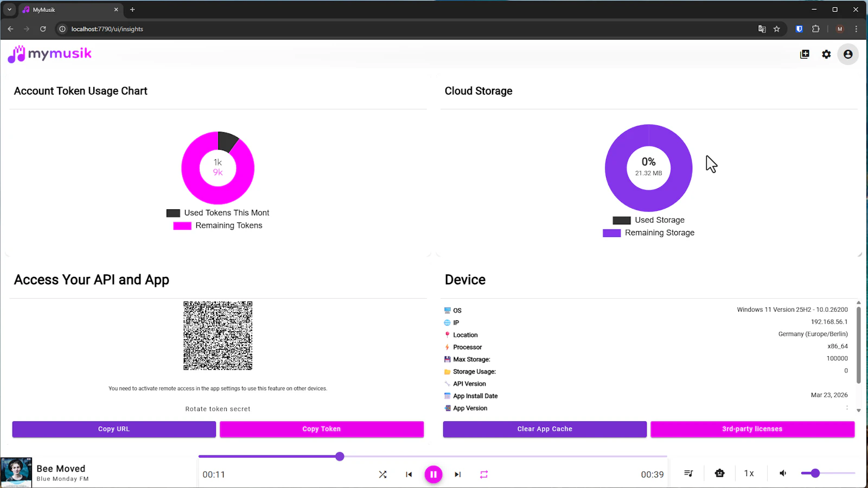Viewport: 868px width, 488px height.
Task: Click Copy URL button
Action: click(x=114, y=429)
